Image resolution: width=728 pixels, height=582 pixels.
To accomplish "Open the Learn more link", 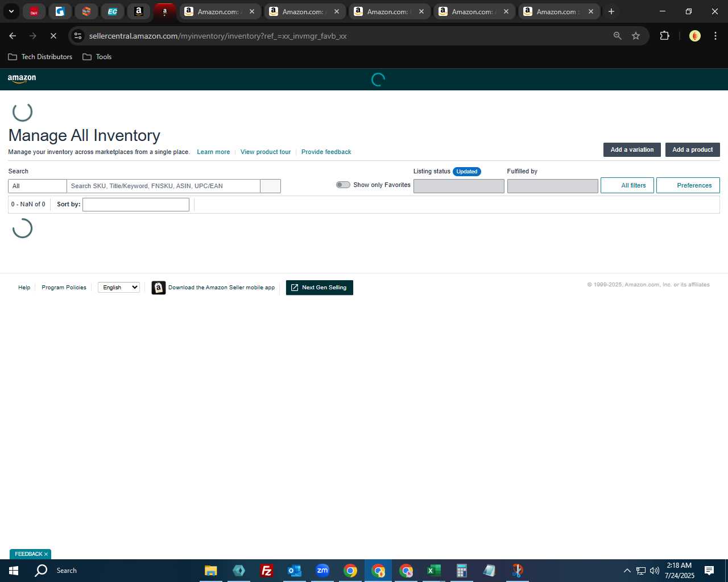I will (x=213, y=152).
